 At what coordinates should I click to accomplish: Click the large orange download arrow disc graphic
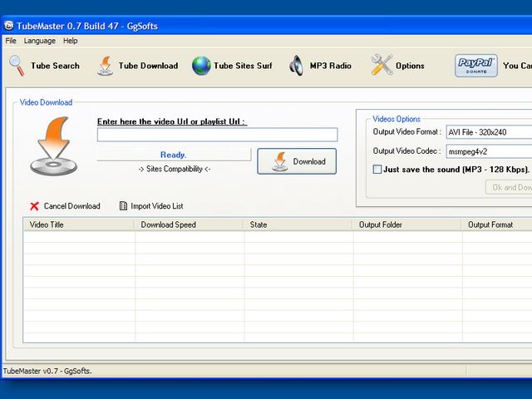pyautogui.click(x=53, y=146)
